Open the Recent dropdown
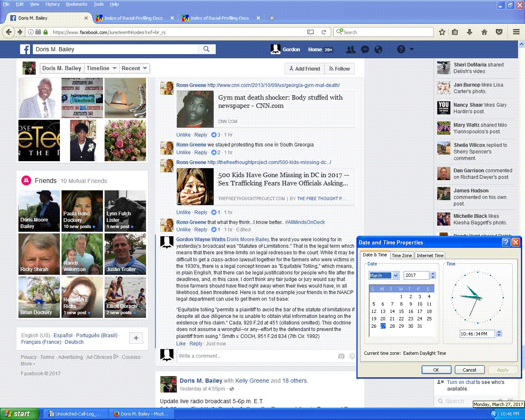This screenshot has width=525, height=420. pos(135,68)
